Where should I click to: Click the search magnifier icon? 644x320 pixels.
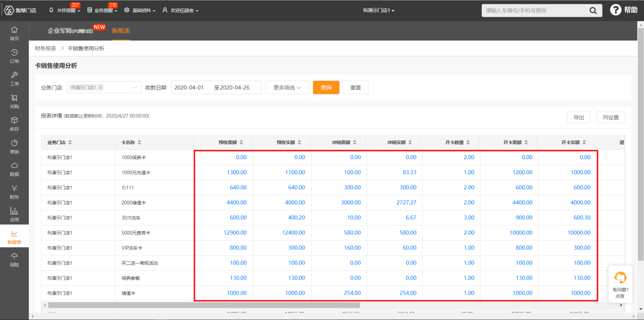pyautogui.click(x=593, y=10)
